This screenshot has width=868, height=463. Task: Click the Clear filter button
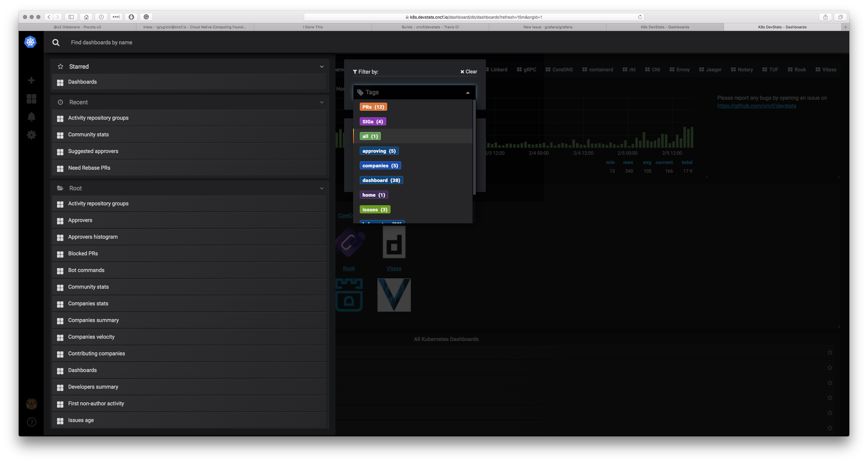point(469,71)
